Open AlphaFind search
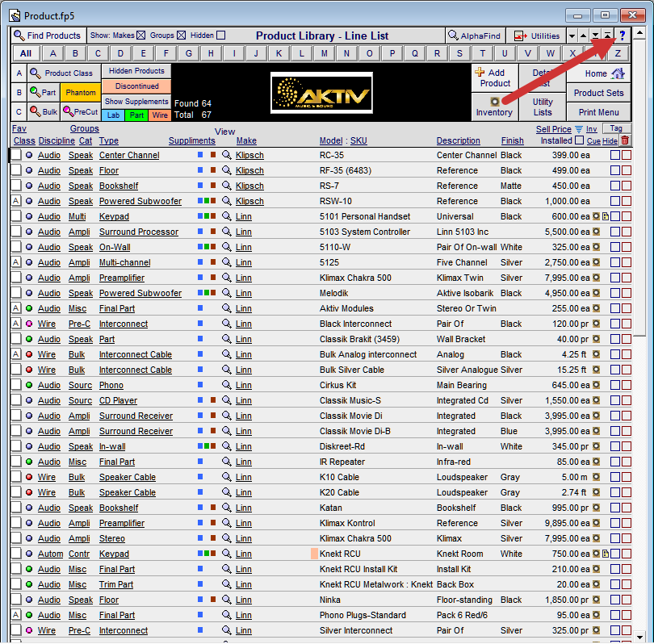The height and width of the screenshot is (644, 654). [475, 36]
